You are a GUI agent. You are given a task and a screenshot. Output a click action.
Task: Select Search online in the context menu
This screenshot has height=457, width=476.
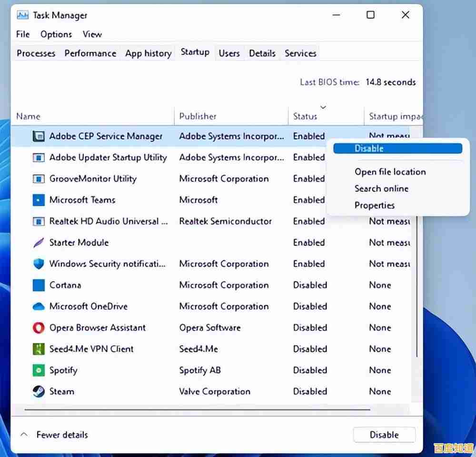pyautogui.click(x=381, y=189)
